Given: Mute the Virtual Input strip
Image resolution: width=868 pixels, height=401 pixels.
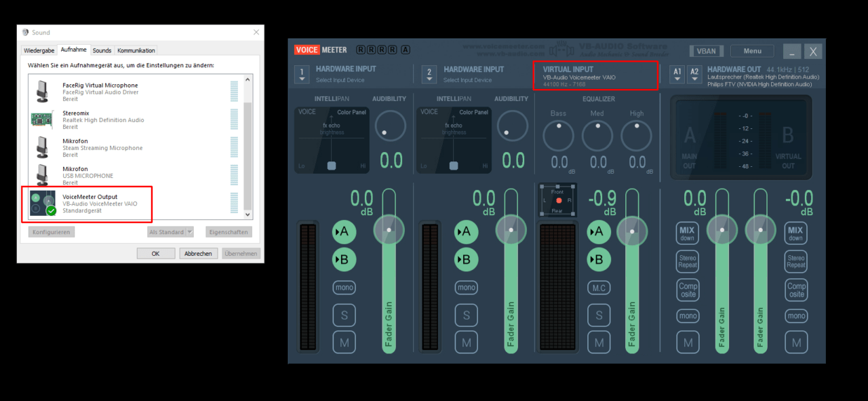Looking at the screenshot, I should coord(599,343).
